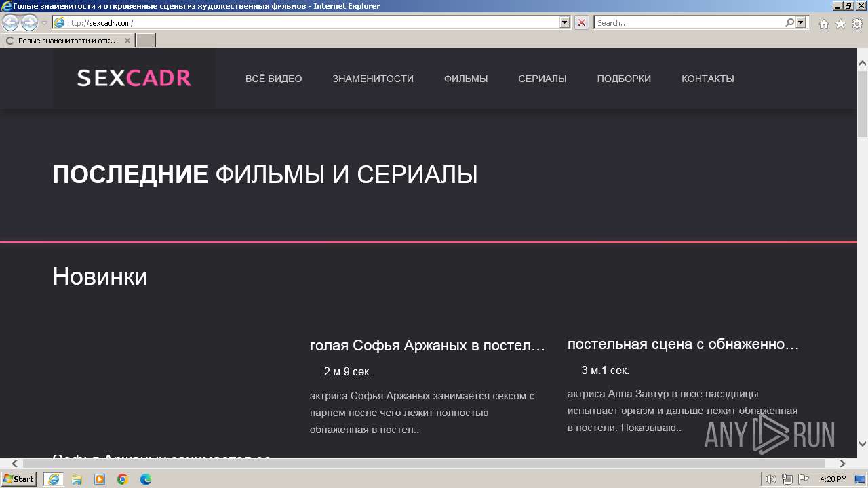Open the ЗНАМЕНИТОСТИ menu item
This screenshot has height=488, width=868.
click(x=373, y=79)
